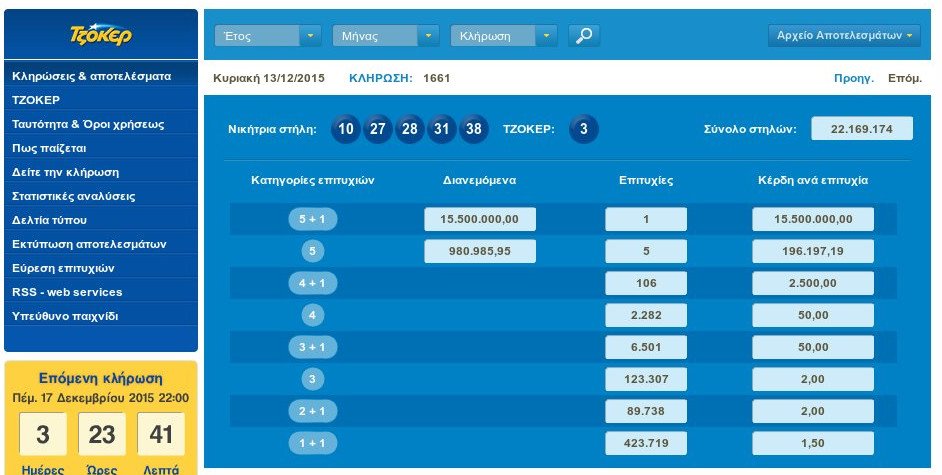
Task: Click successes value 2.282
Action: click(x=646, y=315)
